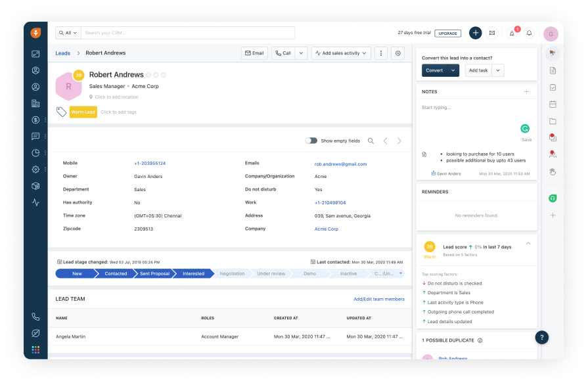This screenshot has height=381, width=588.
Task: Select the Demo lead stage
Action: (309, 273)
